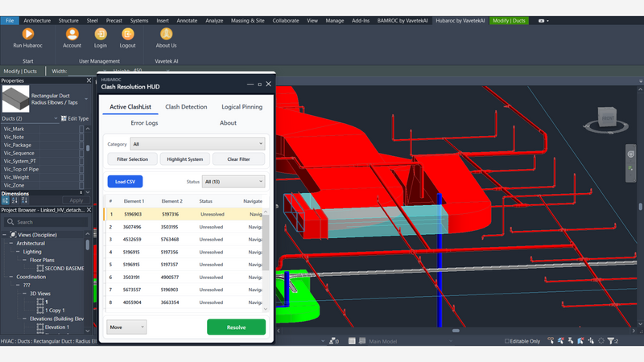This screenshot has width=644, height=362.
Task: Toggle the Vic_Zone parameter checkbox
Action: click(x=81, y=185)
